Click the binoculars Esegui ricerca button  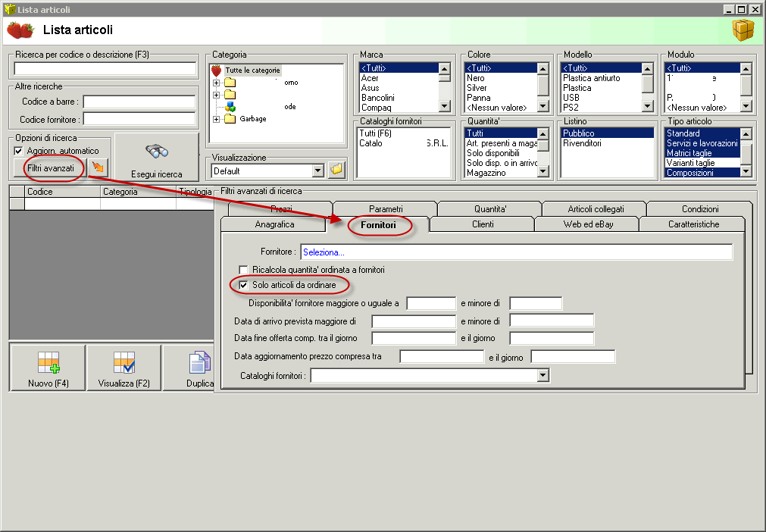(x=156, y=158)
